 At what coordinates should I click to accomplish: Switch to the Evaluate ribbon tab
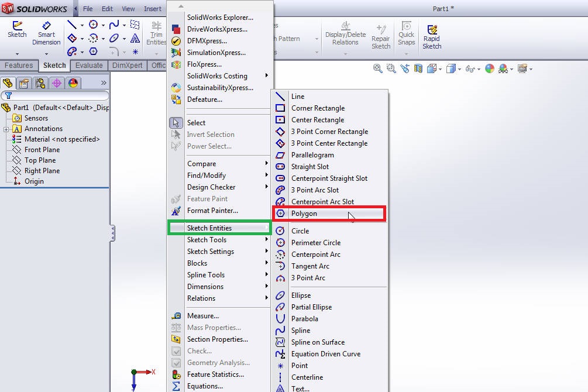click(89, 66)
